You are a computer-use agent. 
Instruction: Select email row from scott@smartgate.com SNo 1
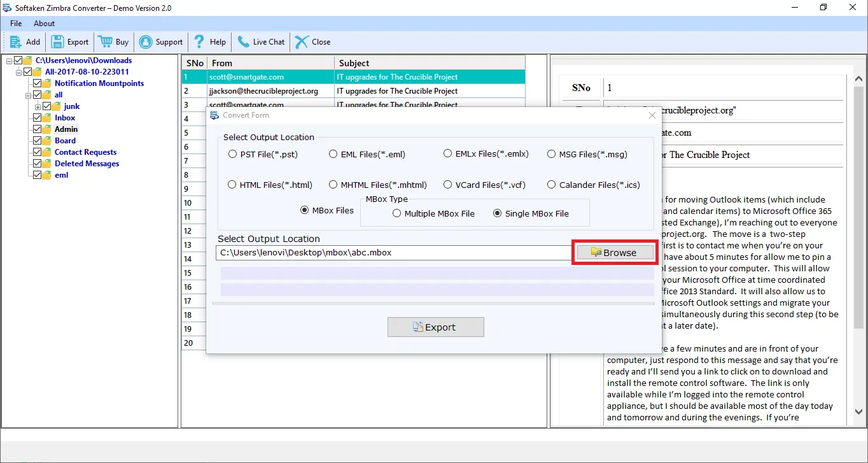354,77
